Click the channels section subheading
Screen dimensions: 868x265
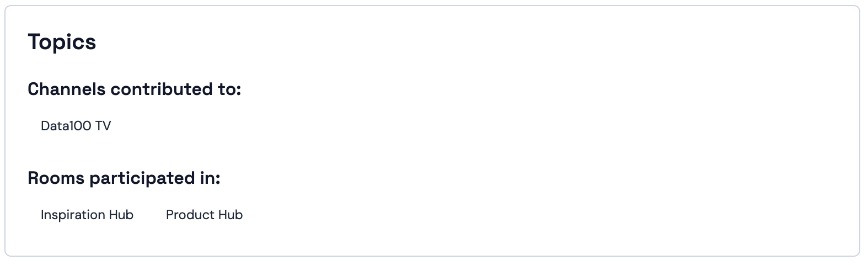(135, 89)
